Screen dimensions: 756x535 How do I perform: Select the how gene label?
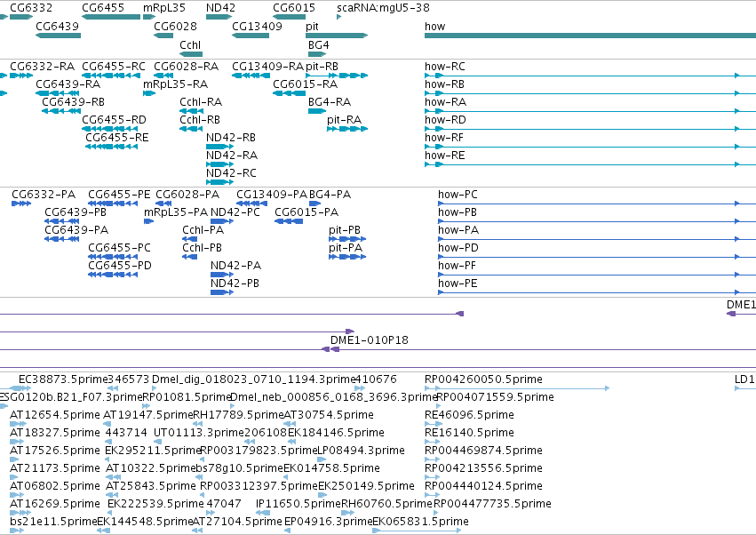(x=435, y=26)
